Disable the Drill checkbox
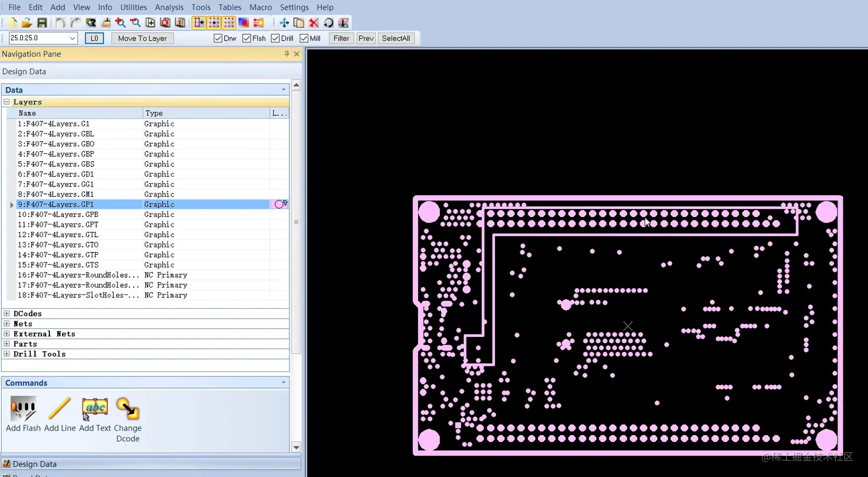868x477 pixels. pyautogui.click(x=276, y=38)
